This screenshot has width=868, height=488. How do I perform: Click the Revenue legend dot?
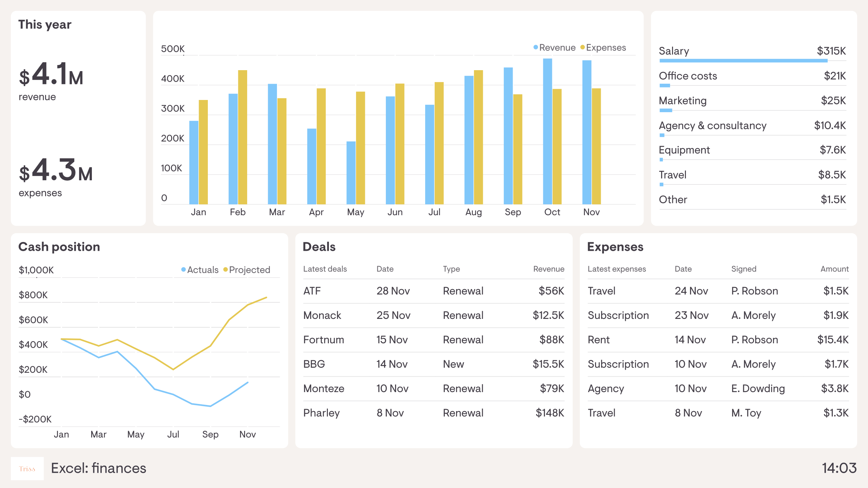(535, 47)
